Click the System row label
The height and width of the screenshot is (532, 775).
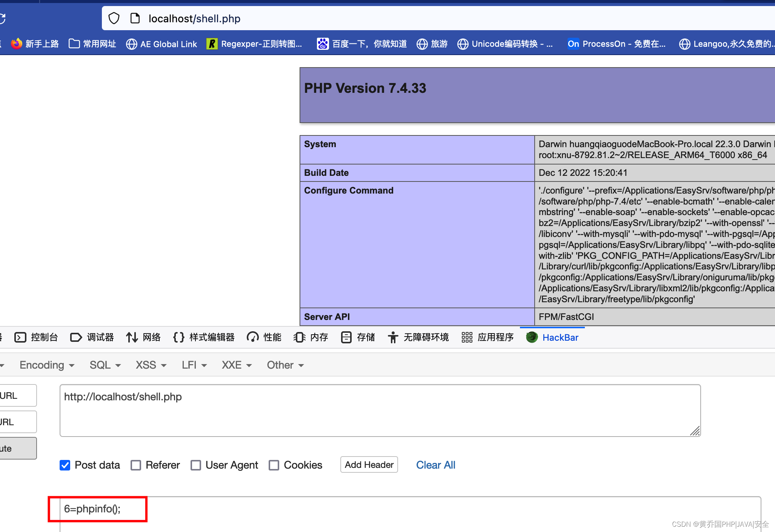pyautogui.click(x=320, y=144)
